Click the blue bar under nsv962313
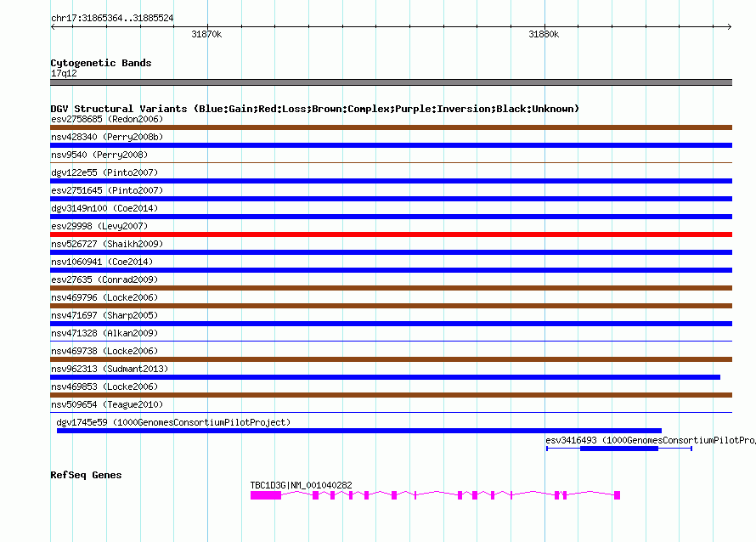Screen dimensions: 756x542 (386, 377)
